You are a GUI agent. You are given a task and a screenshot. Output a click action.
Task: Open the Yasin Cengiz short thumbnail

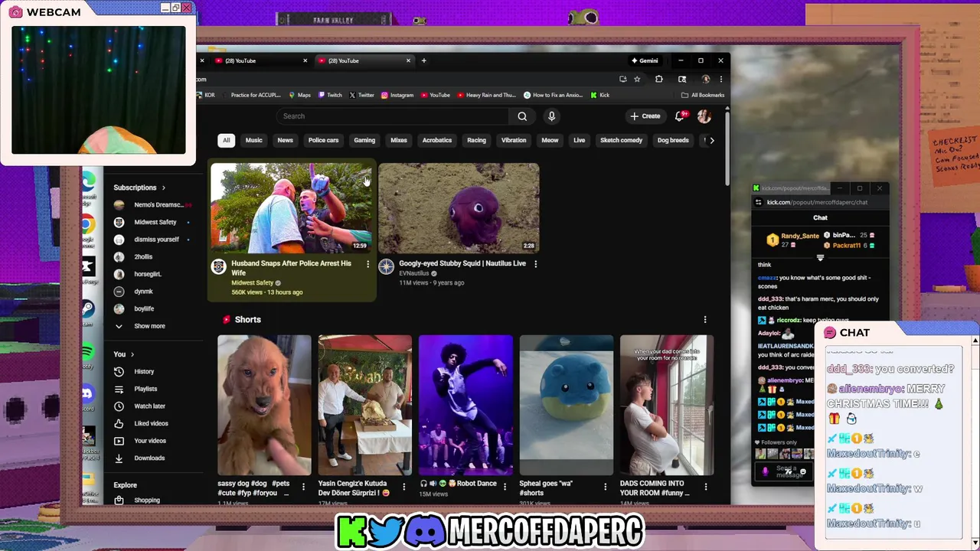click(365, 405)
